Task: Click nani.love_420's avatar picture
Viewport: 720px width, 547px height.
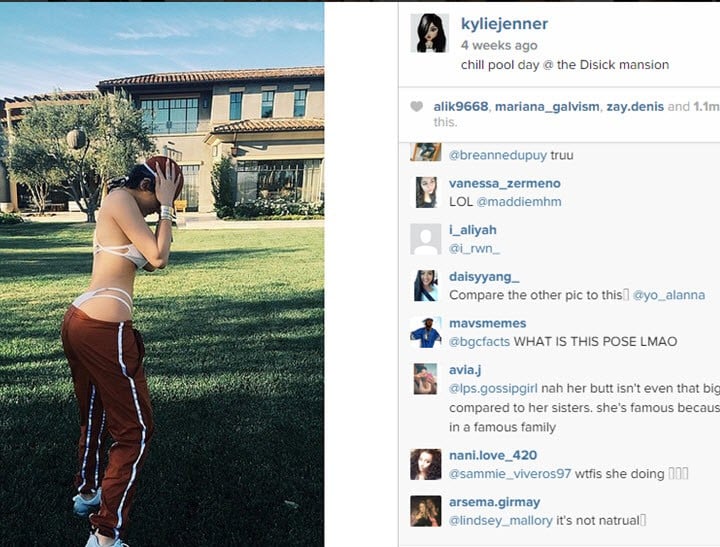Action: click(426, 464)
